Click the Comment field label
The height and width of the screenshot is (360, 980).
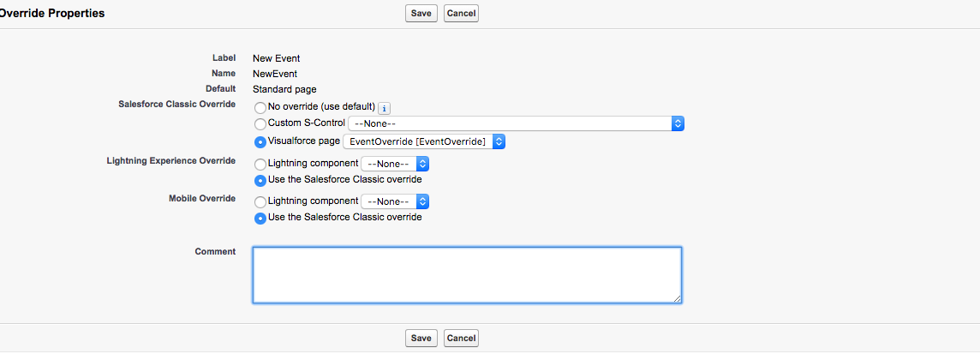pos(215,252)
